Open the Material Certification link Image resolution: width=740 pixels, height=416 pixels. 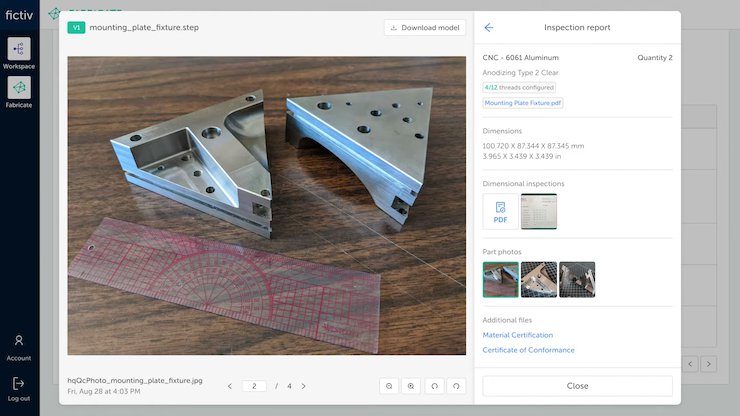517,335
